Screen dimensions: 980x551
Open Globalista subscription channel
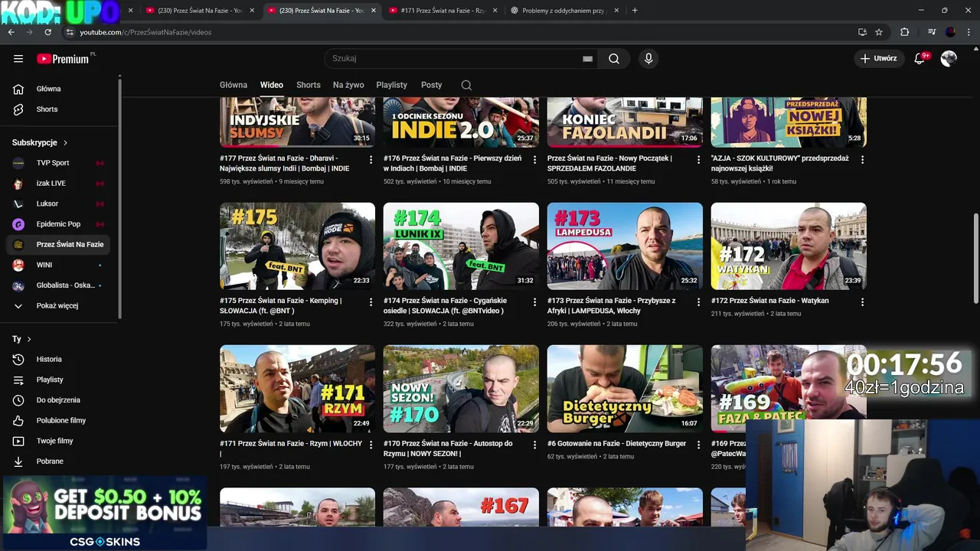[x=60, y=285]
